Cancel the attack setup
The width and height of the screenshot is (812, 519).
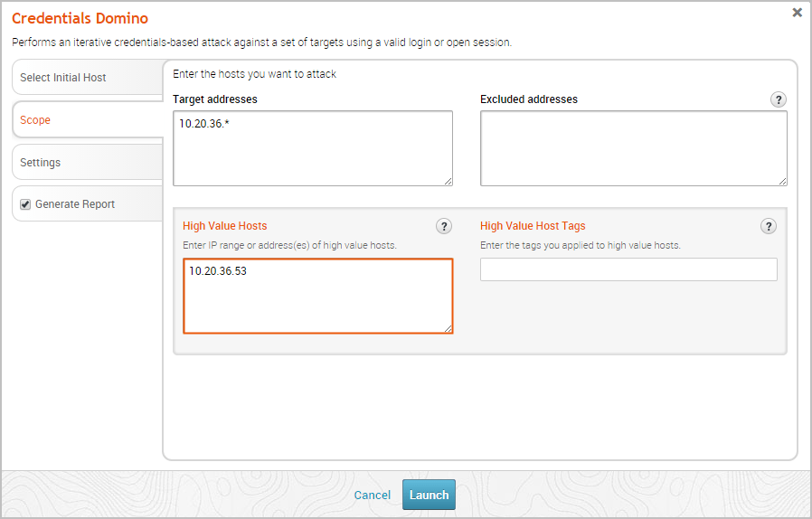[373, 495]
